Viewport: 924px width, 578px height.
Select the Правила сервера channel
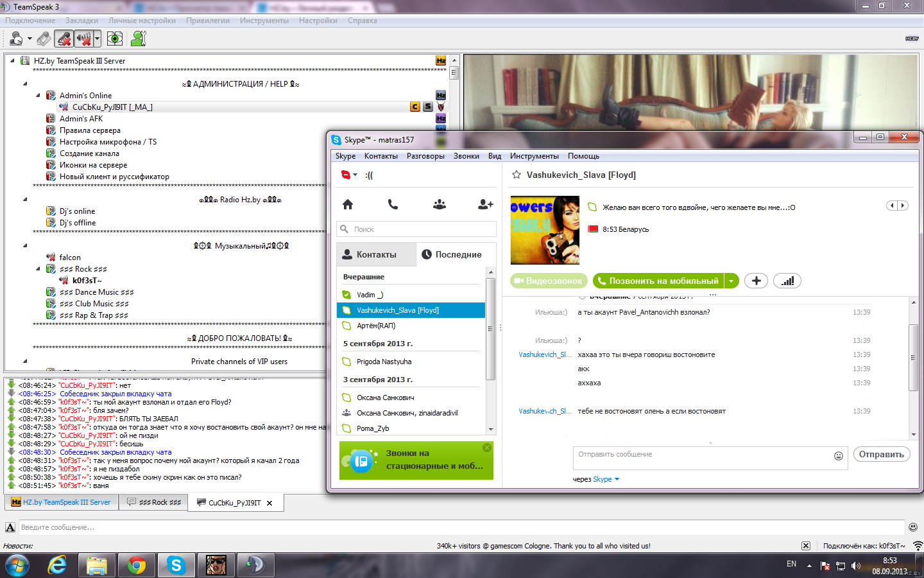click(90, 130)
